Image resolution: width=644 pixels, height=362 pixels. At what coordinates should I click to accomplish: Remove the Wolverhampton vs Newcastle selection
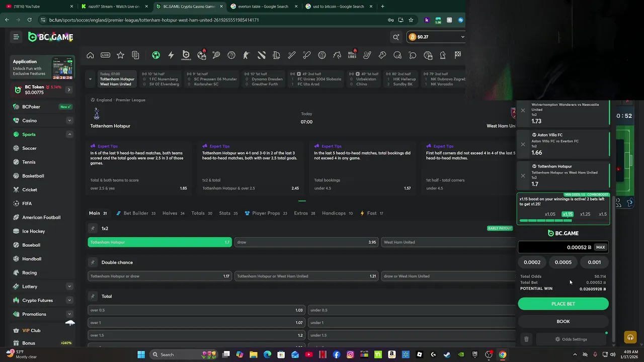(x=523, y=110)
